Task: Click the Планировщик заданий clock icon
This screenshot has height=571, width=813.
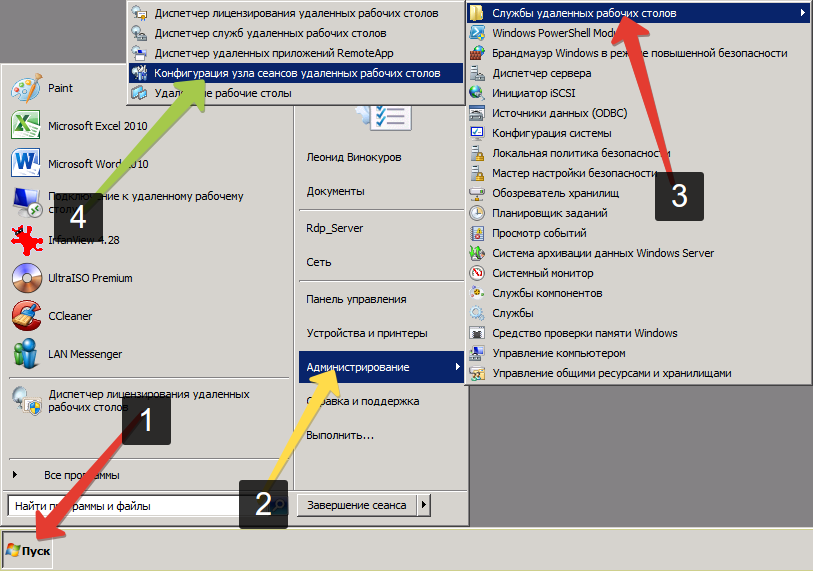Action: [x=477, y=213]
